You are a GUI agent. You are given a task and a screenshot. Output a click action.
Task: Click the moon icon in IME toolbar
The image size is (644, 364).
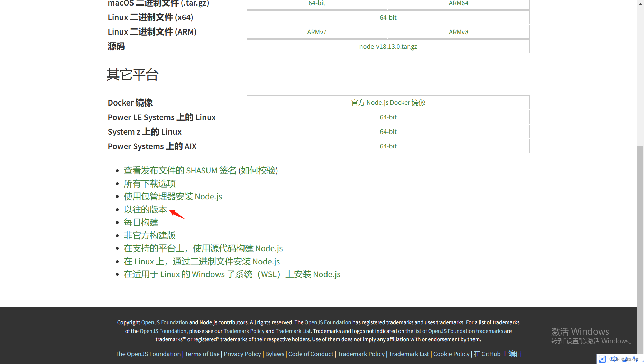click(x=625, y=359)
